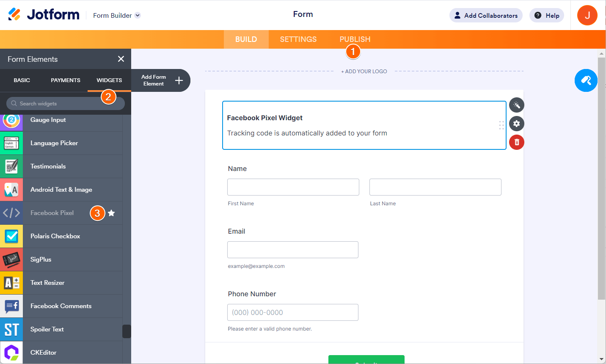
Task: Select the SigPlus widget icon
Action: point(11,259)
